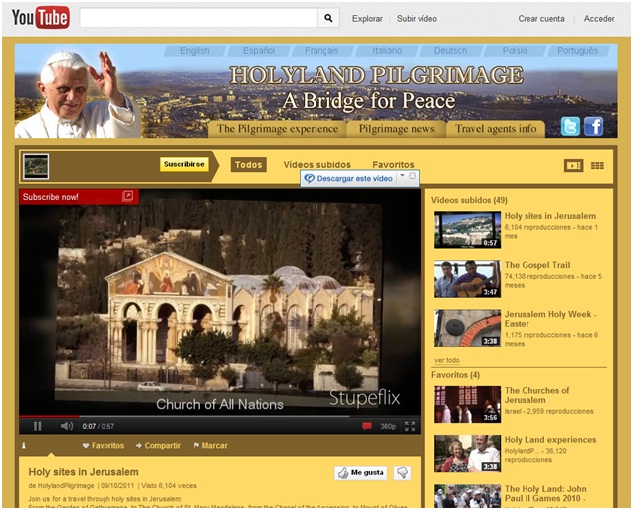
Task: Click Explorar link
Action: (367, 19)
